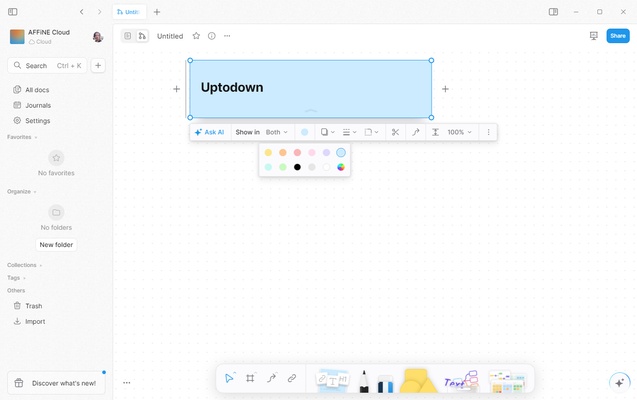
Task: Collapse the Favorites section
Action: click(22, 137)
